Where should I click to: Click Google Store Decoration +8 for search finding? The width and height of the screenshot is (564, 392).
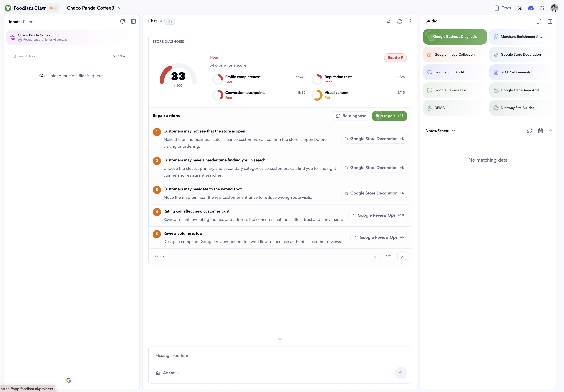(374, 168)
